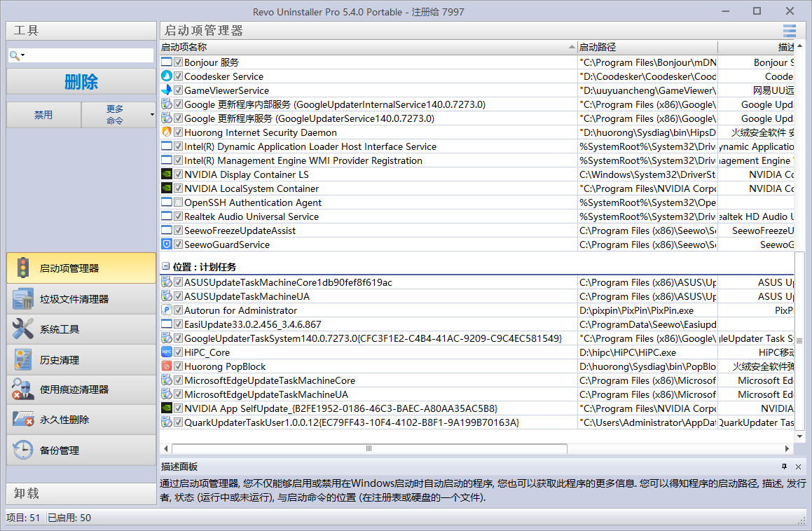Click the traffic light startup manager icon
Viewport: 812px width, 531px height.
22,268
